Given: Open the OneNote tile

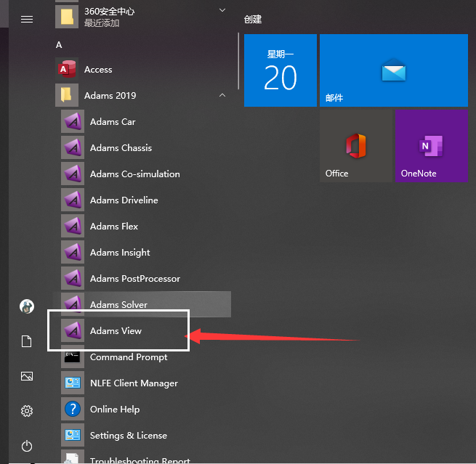Looking at the screenshot, I should click(x=430, y=146).
